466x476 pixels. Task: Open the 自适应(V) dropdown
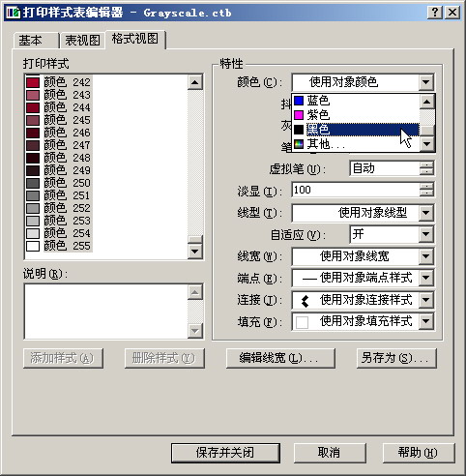point(426,234)
